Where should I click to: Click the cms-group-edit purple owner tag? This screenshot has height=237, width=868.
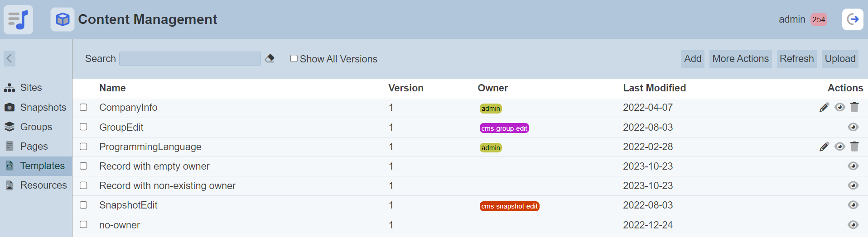(504, 128)
